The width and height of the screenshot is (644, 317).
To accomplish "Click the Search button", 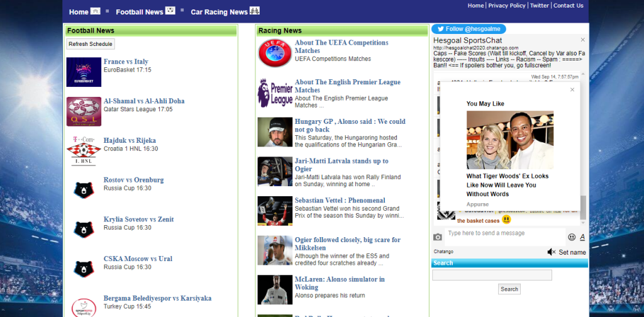I will pyautogui.click(x=509, y=289).
